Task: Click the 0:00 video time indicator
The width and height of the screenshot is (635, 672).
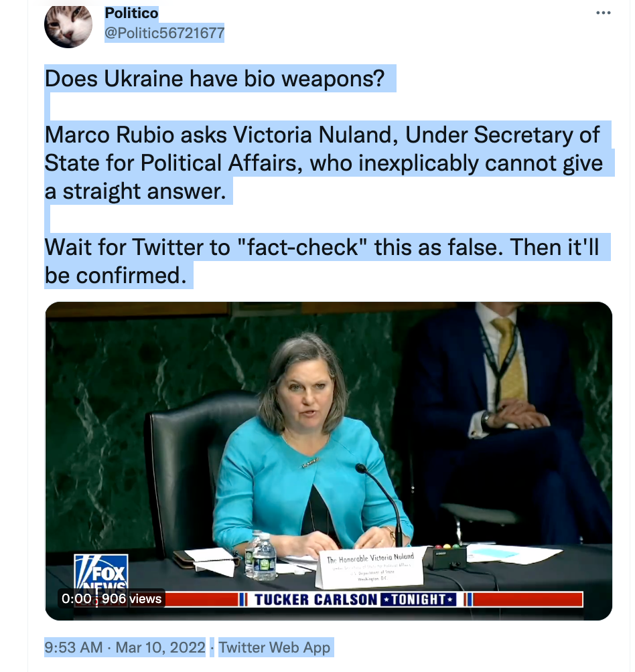Action: 76,599
